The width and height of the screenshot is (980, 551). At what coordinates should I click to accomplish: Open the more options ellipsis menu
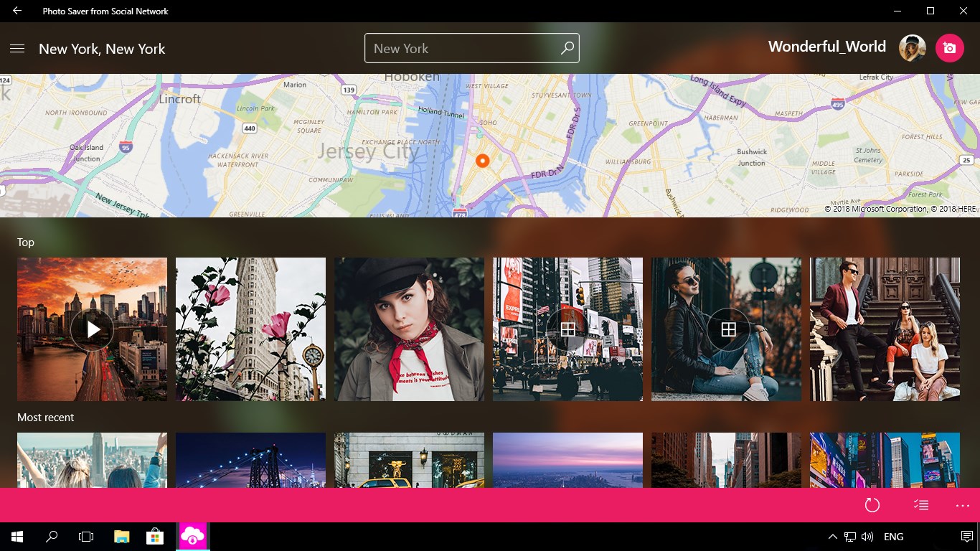tap(962, 505)
